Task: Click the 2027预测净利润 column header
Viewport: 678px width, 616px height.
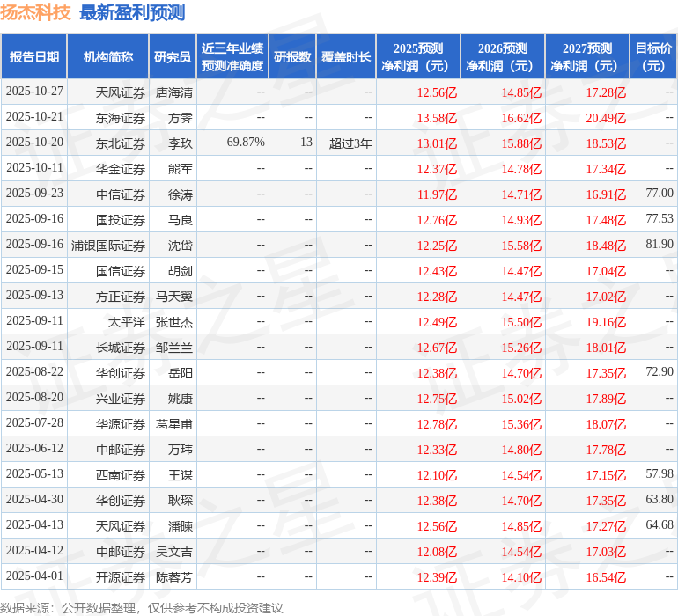Action: click(x=587, y=57)
